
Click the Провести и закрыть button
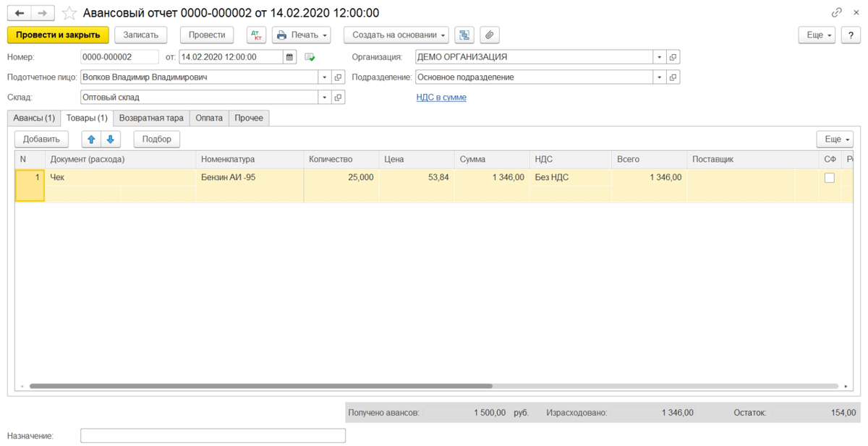point(58,35)
